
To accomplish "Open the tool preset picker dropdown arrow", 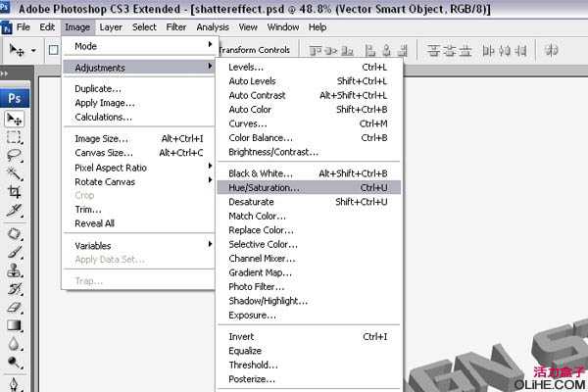I will coord(33,49).
